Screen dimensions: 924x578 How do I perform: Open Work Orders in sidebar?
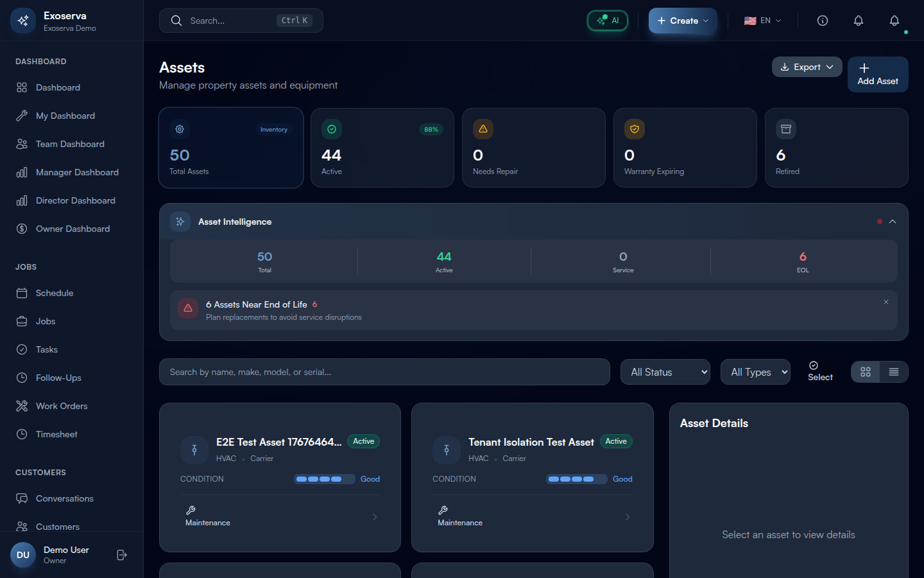(62, 406)
